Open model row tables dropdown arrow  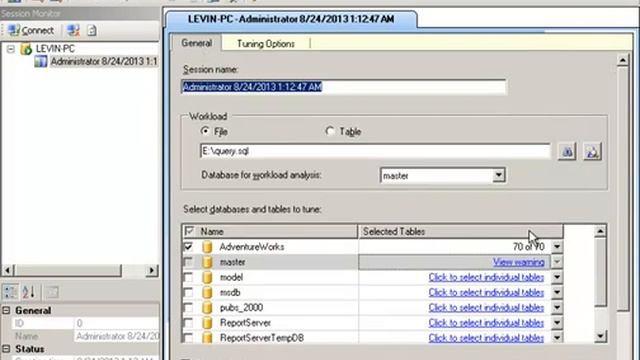[x=557, y=277]
